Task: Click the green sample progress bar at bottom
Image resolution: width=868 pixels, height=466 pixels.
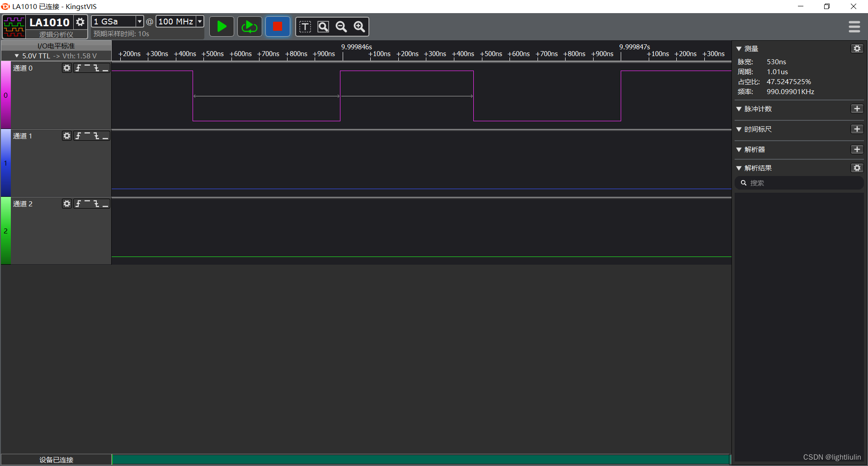Action: (421, 459)
